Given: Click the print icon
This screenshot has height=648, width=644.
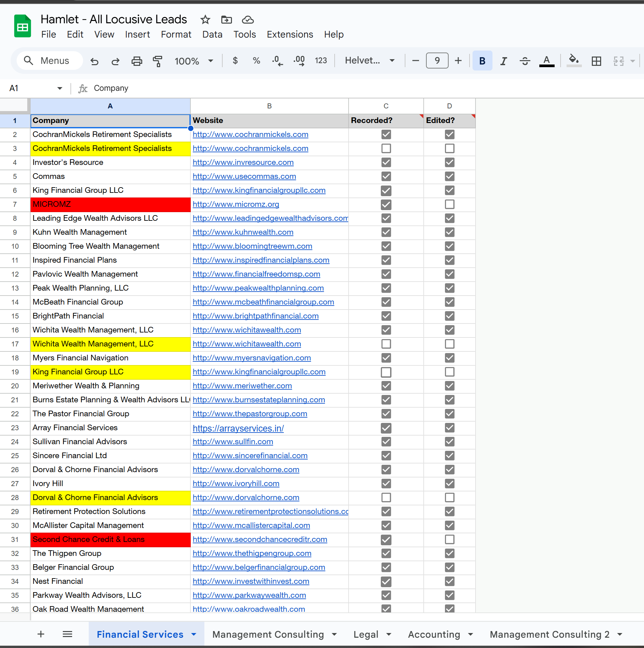Looking at the screenshot, I should [x=137, y=61].
